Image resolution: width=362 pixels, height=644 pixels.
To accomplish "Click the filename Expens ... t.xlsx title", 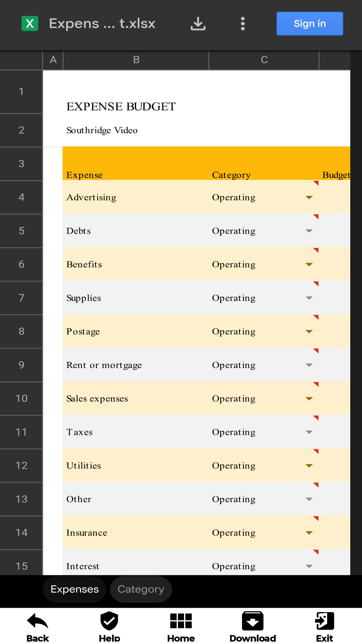I will pos(102,23).
